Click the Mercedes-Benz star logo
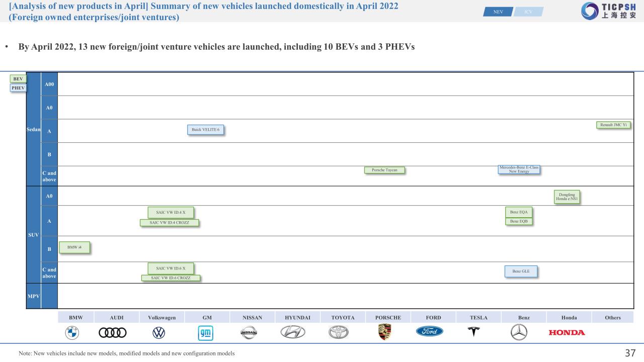 pos(518,332)
